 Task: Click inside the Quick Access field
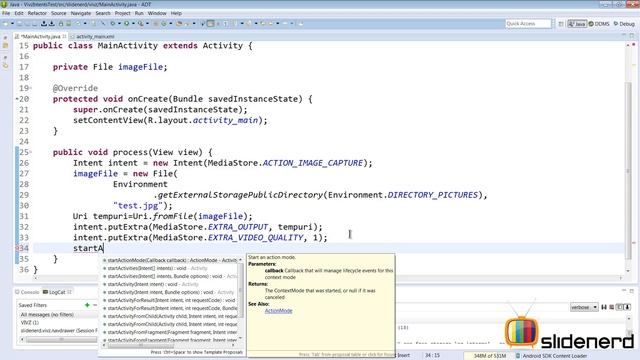[x=528, y=24]
